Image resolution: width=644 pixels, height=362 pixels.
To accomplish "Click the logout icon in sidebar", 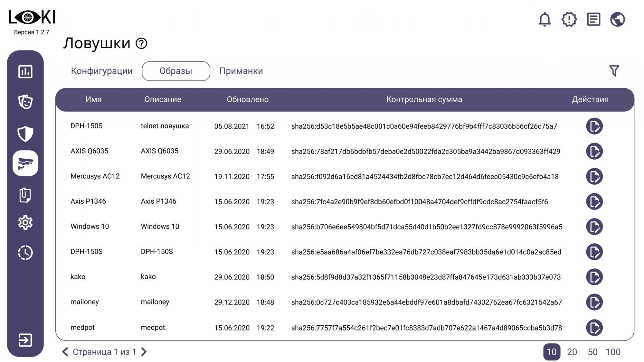I will [x=25, y=340].
